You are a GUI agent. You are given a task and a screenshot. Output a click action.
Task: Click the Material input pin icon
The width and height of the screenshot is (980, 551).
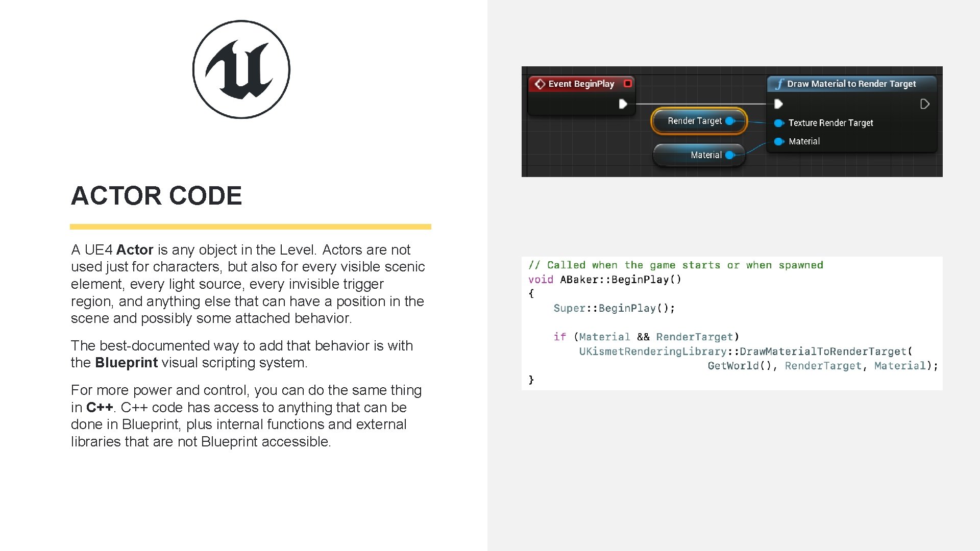pos(778,141)
